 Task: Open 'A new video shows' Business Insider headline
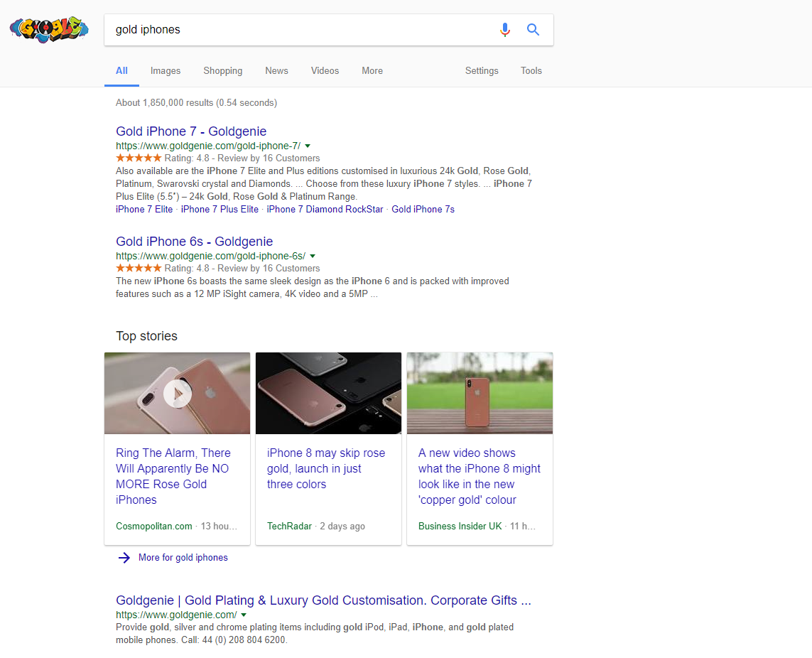480,476
